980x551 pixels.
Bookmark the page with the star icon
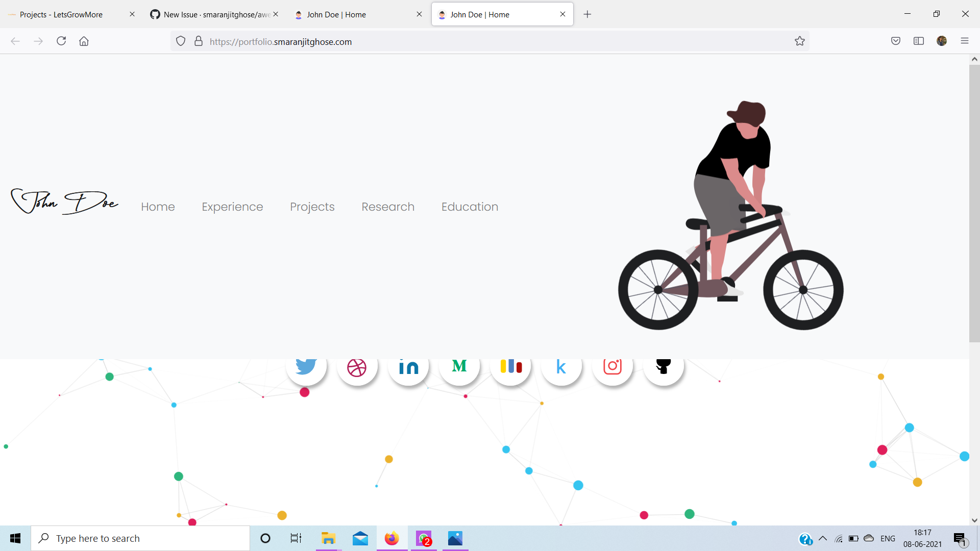(x=800, y=41)
